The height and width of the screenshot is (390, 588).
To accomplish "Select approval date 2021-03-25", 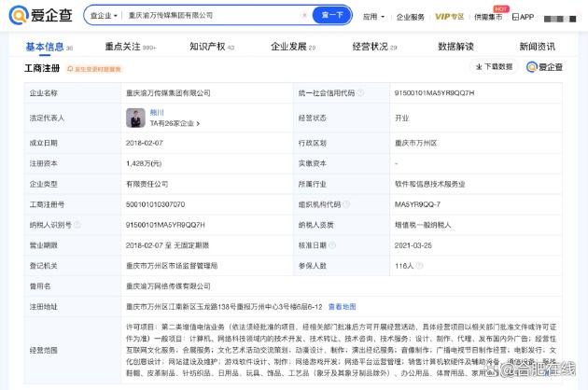I will (413, 245).
